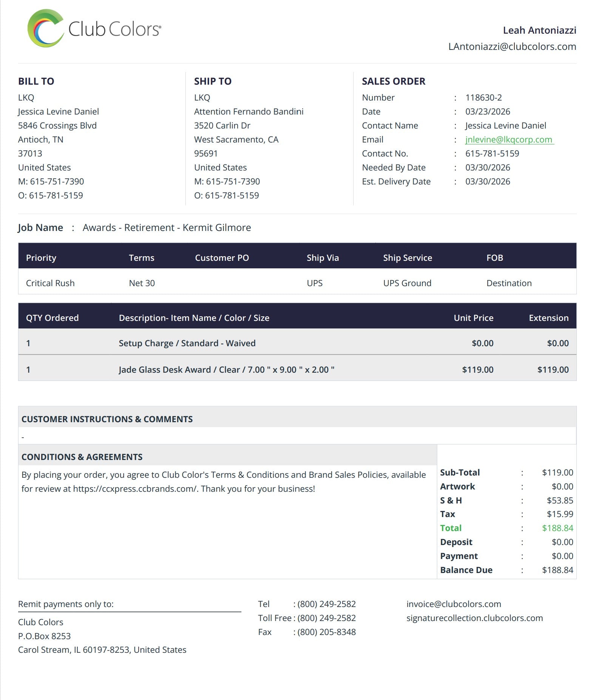Select the Critical Rush priority value

tap(50, 283)
